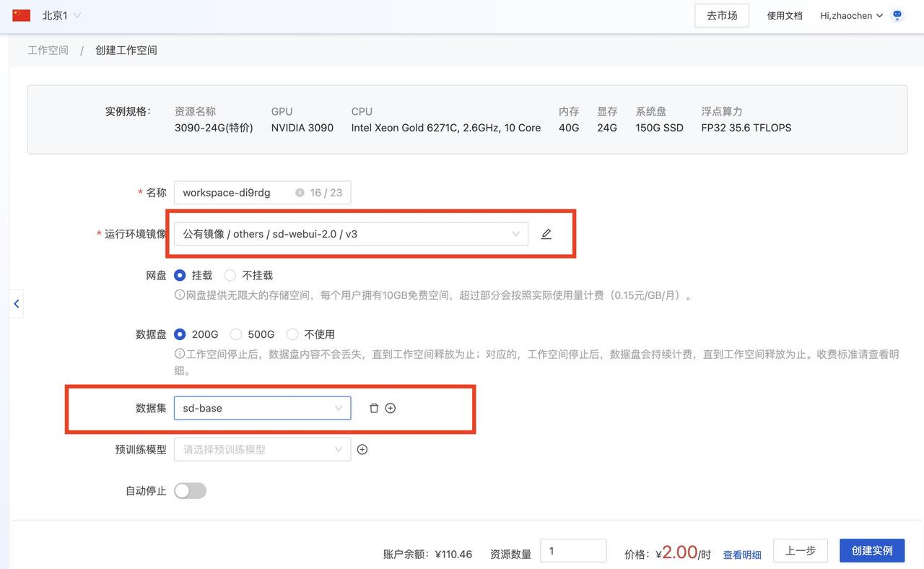Click the 24G video memory value

pos(607,128)
